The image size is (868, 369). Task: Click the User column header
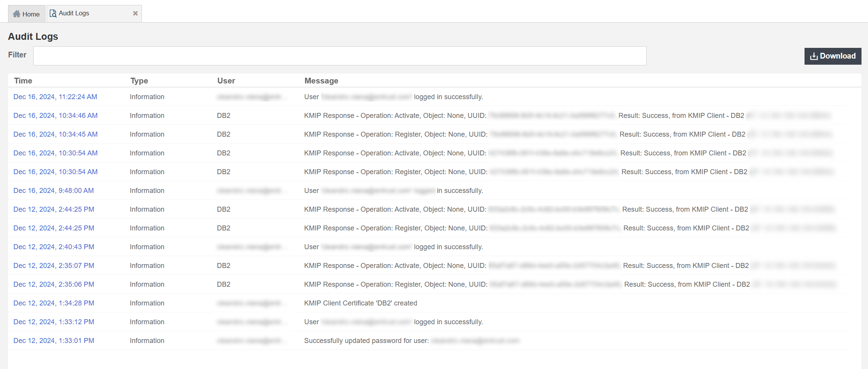point(226,81)
